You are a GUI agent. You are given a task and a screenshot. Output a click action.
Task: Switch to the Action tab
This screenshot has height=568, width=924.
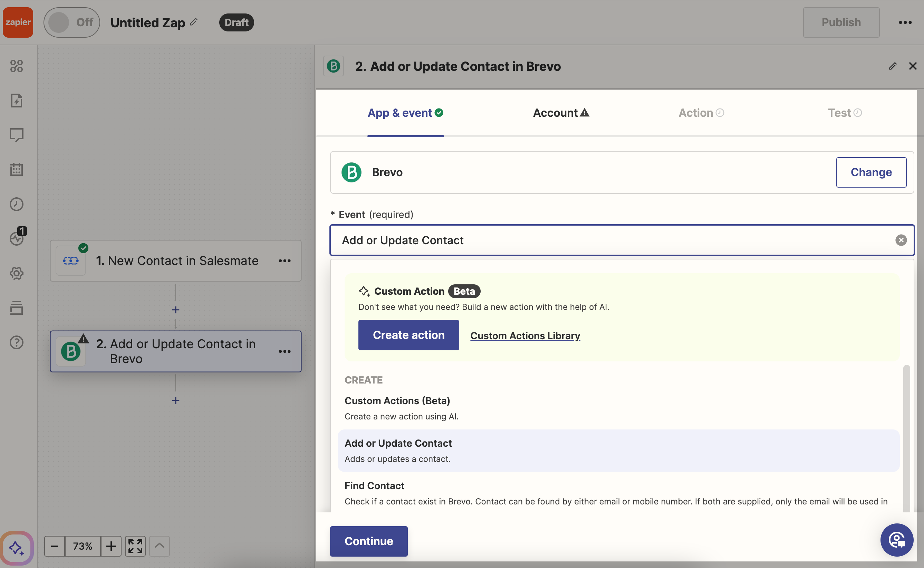[x=701, y=113]
